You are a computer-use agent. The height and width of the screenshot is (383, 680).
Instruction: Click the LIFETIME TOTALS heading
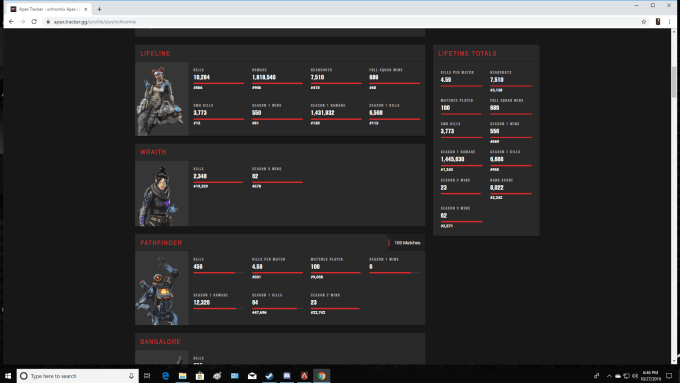467,53
